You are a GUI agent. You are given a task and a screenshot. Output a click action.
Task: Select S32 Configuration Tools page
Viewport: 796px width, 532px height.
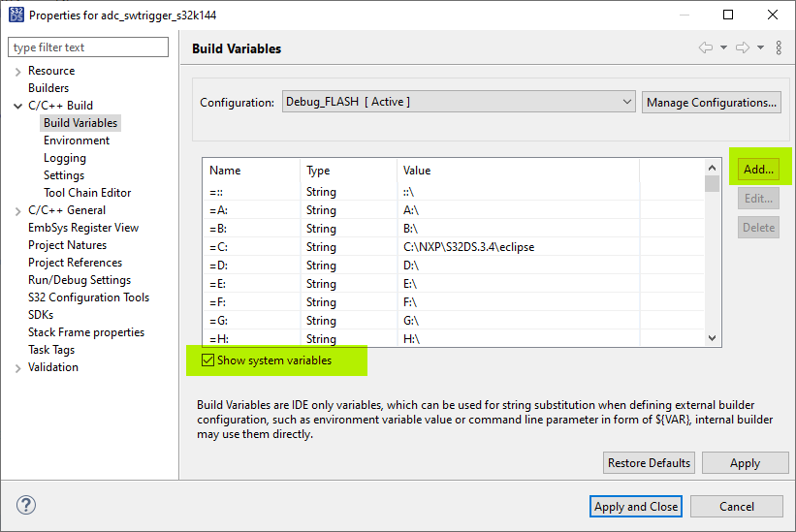(x=88, y=297)
